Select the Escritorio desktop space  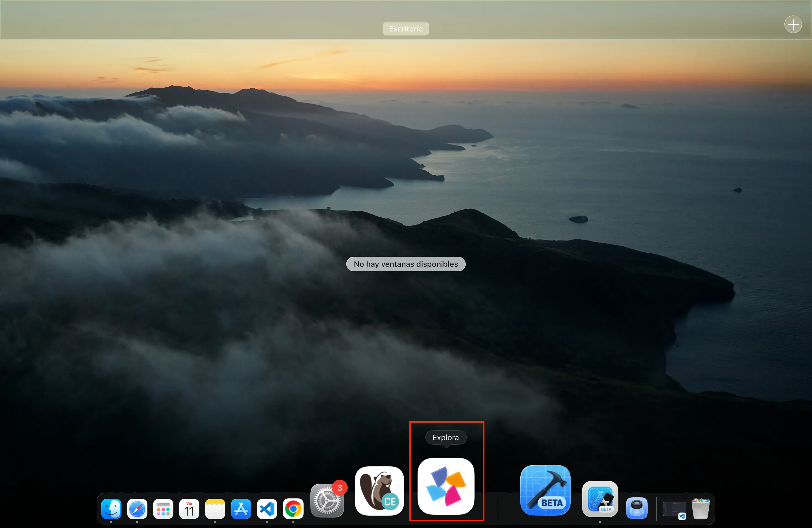tap(406, 29)
